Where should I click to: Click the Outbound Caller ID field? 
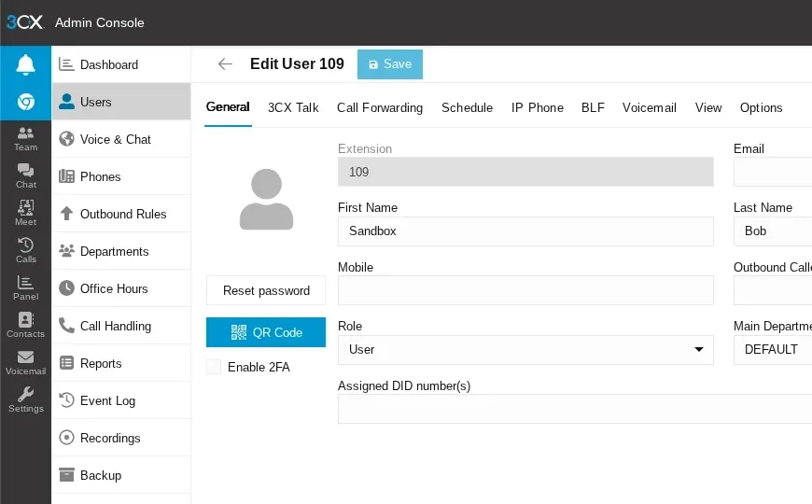[773, 290]
